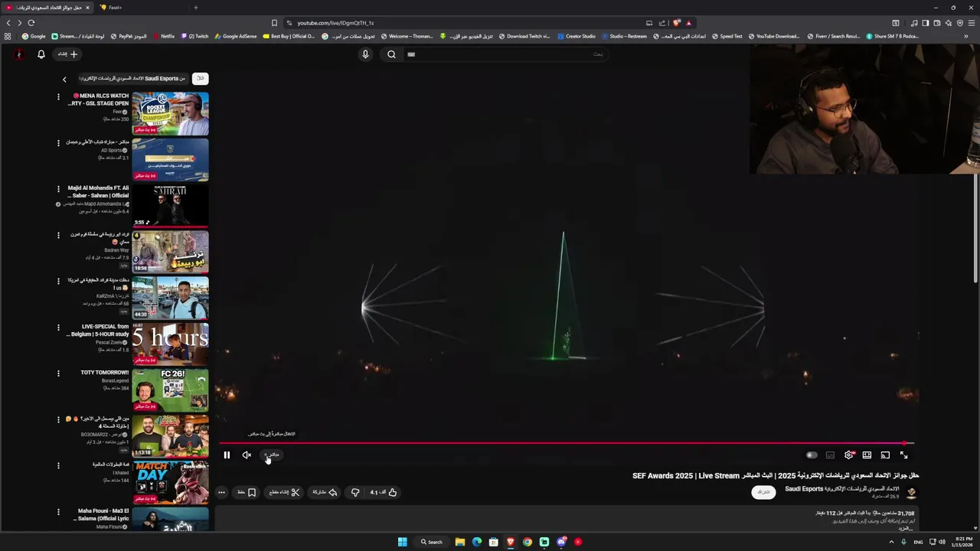Open options for Badran Way video
980x551 pixels.
(58, 235)
